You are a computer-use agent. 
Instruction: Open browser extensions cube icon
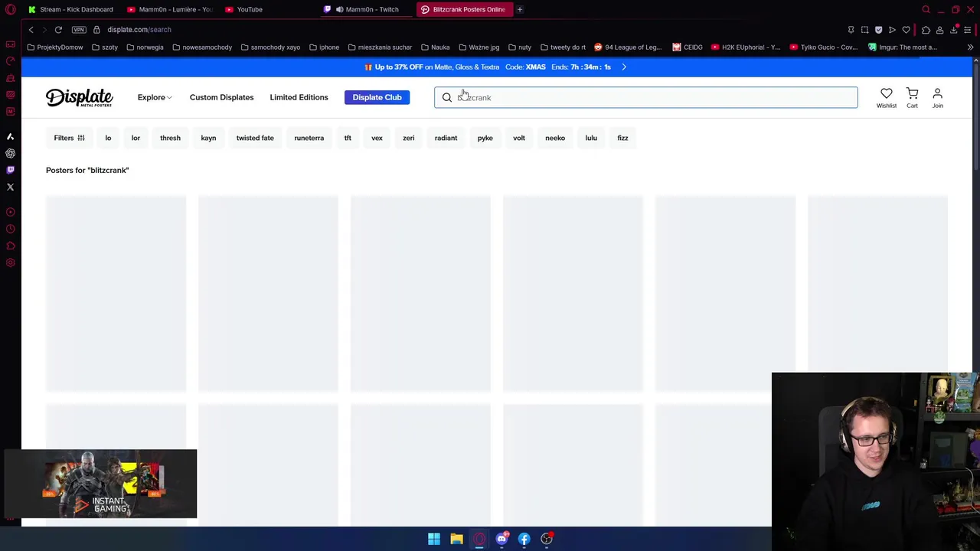[x=926, y=30]
